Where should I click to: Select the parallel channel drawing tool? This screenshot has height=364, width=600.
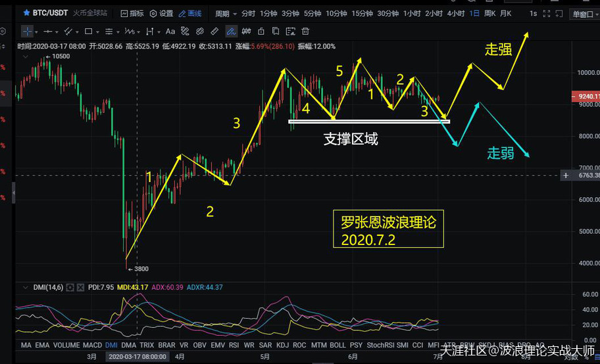click(x=68, y=32)
